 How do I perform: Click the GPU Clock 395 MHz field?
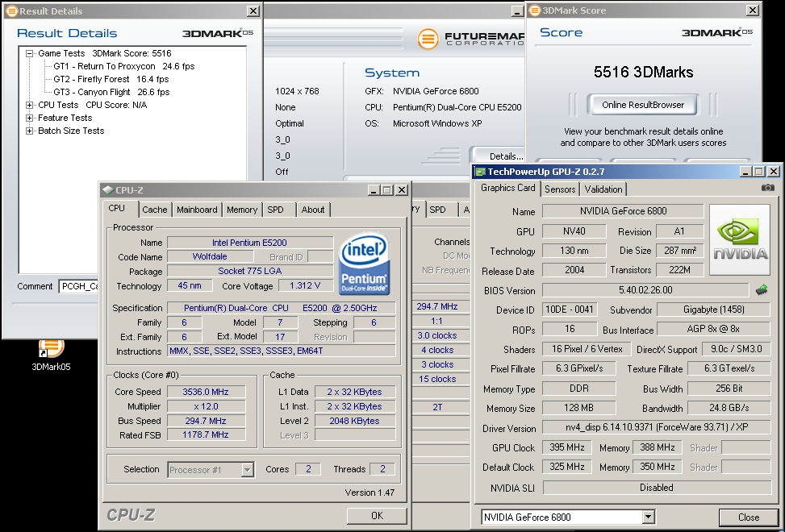tap(566, 447)
